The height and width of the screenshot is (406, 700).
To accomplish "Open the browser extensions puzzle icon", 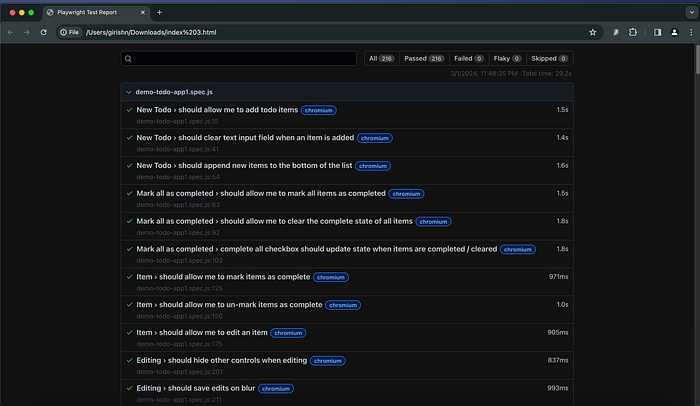I will [x=633, y=32].
